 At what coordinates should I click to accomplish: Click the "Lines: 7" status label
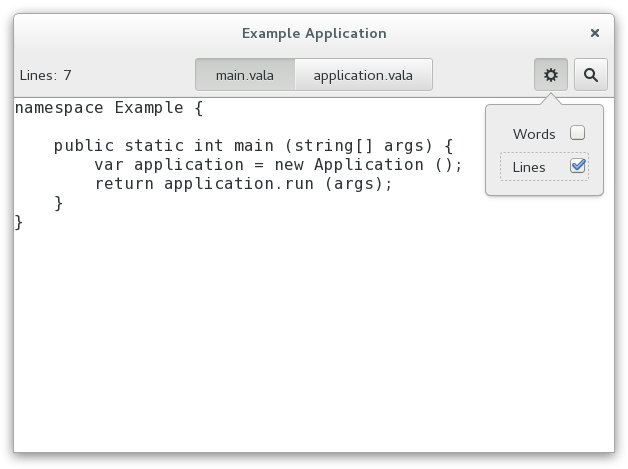45,75
